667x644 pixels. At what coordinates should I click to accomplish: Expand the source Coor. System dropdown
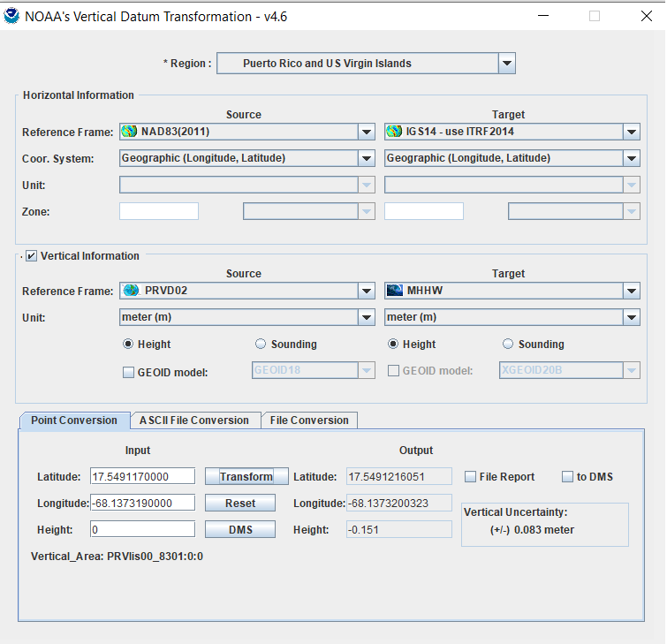[367, 158]
